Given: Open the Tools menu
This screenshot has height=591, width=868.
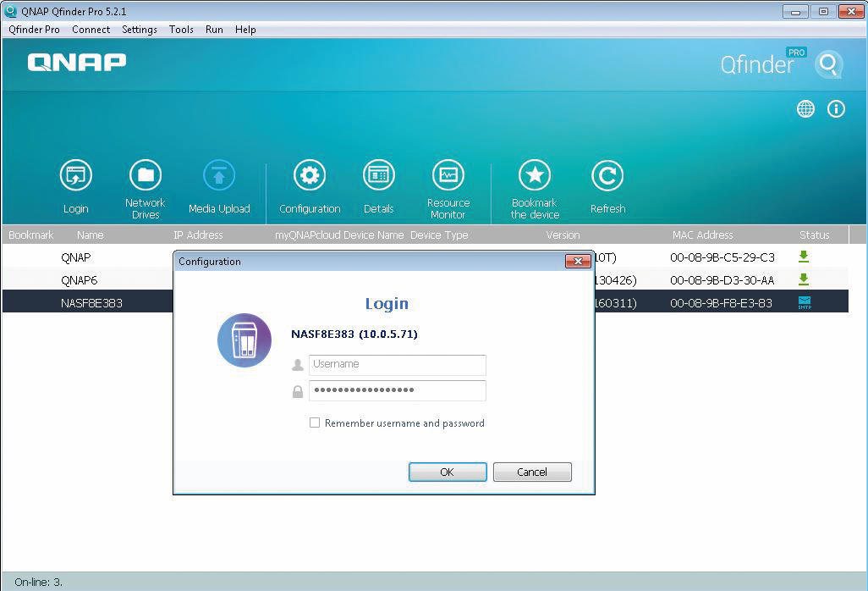Looking at the screenshot, I should pyautogui.click(x=181, y=30).
